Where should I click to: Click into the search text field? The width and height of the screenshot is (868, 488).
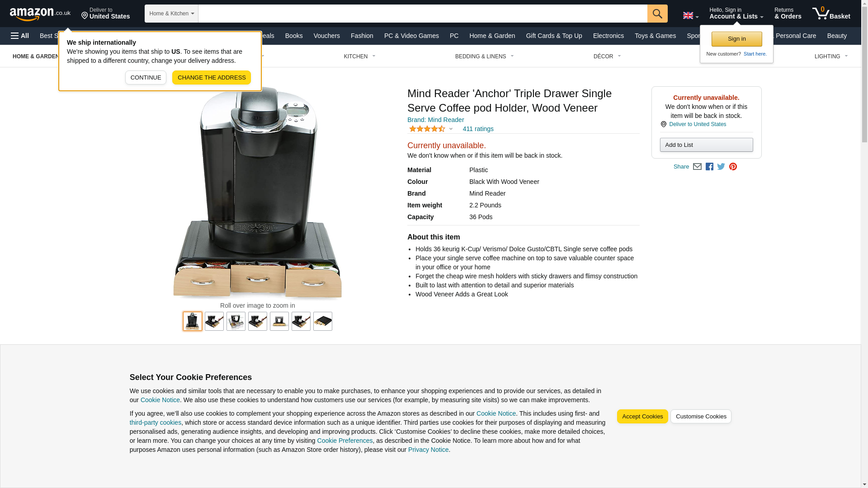tap(423, 14)
